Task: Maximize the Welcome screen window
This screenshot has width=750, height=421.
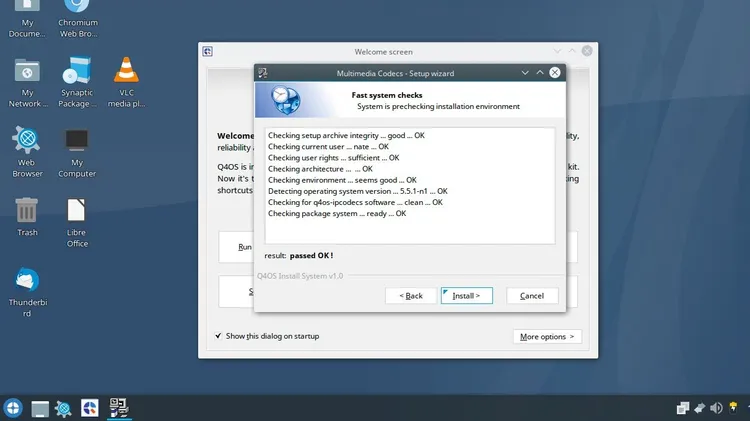Action: coord(572,51)
